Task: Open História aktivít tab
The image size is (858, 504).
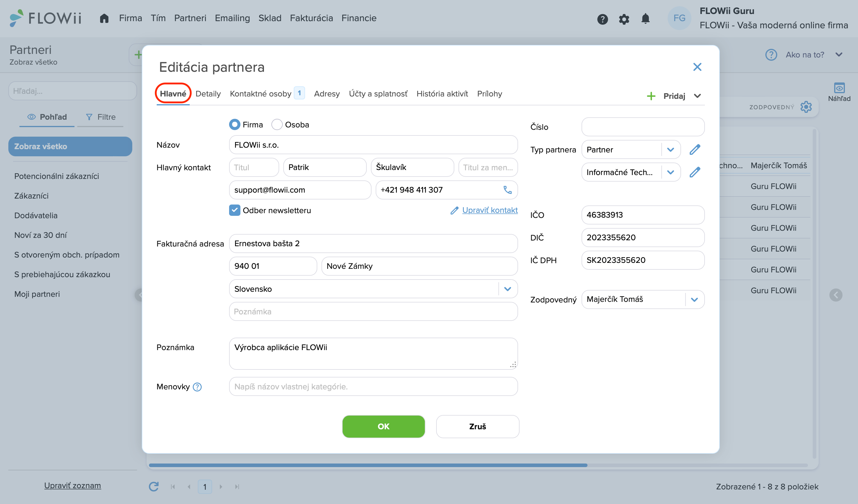Action: [x=442, y=94]
